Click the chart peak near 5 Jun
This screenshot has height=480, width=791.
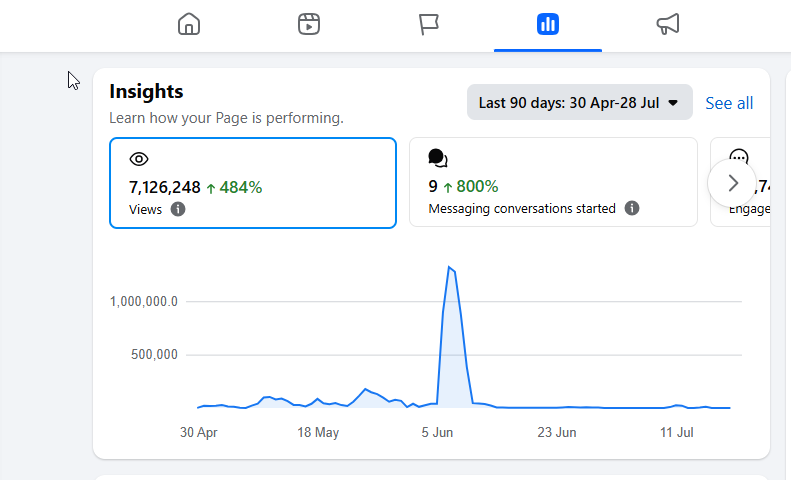[x=449, y=267]
